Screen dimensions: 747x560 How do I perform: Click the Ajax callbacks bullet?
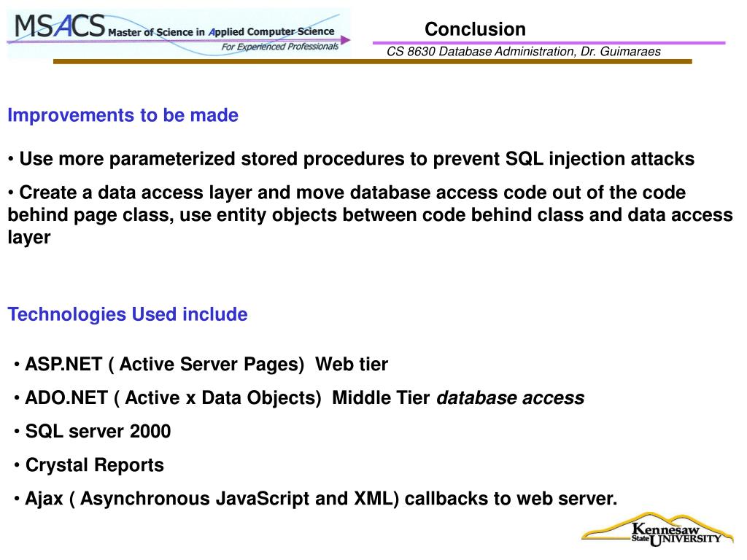tap(316, 499)
